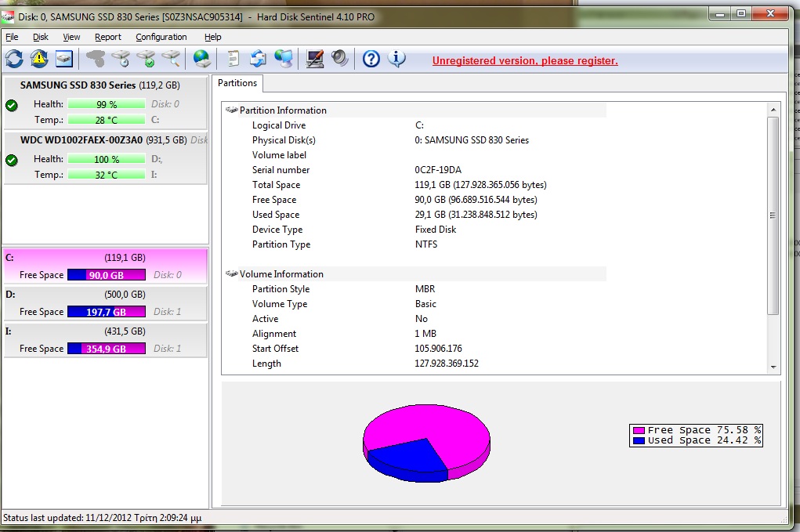Click the 90,0 GB free space bar
This screenshot has height=532, width=800.
[107, 275]
